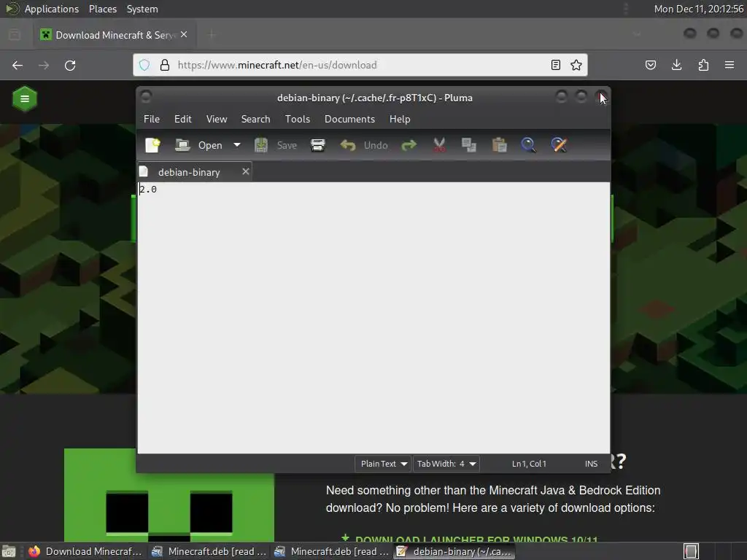The image size is (747, 560).
Task: Click the INS indicator in status bar
Action: tap(591, 464)
